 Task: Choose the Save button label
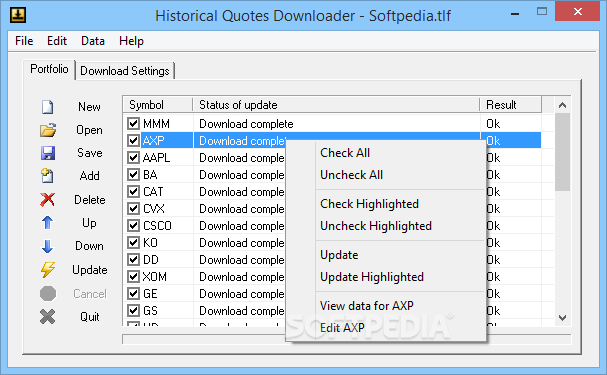[89, 153]
